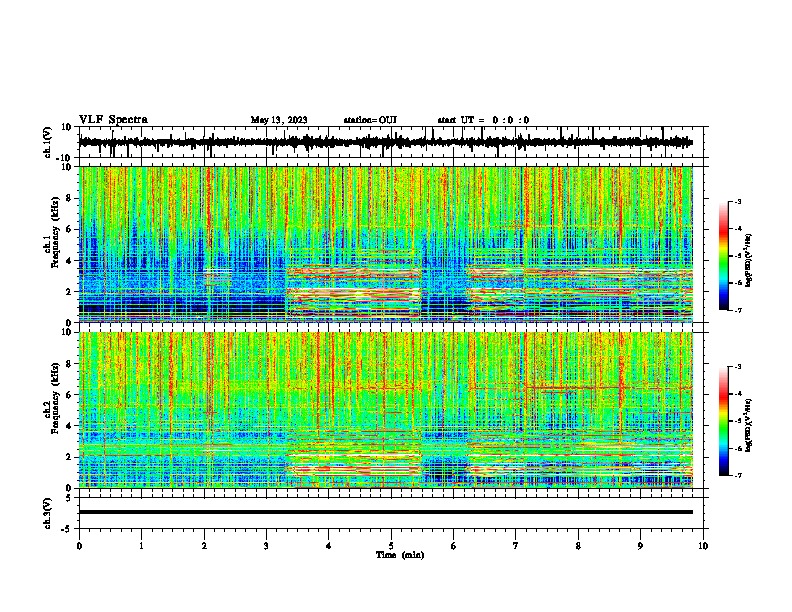Image resolution: width=792 pixels, height=612 pixels.
Task: Select the ch.2 spectrogram panel
Action: coord(386,410)
